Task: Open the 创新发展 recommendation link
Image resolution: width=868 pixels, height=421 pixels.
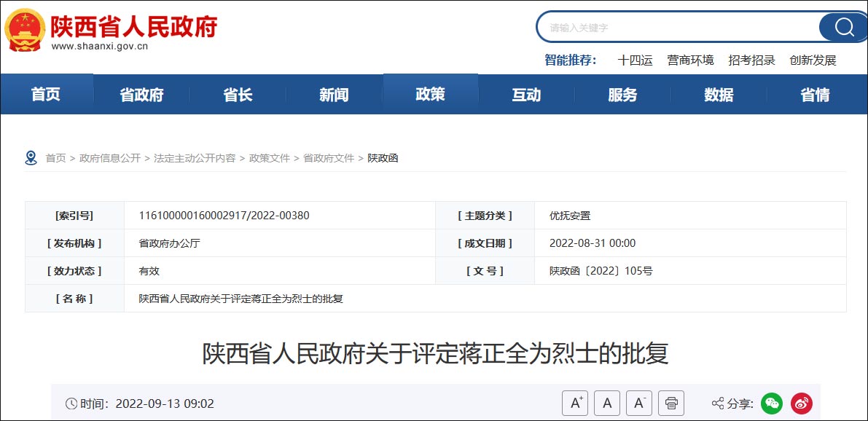Action: tap(812, 60)
